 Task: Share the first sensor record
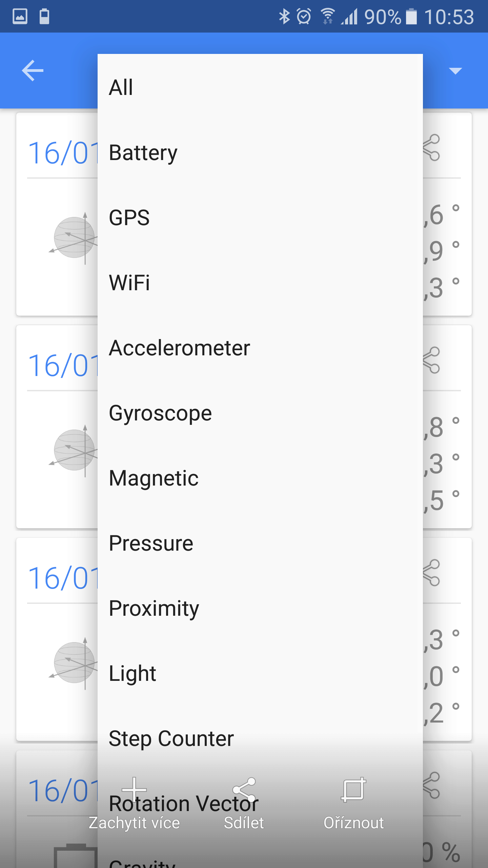[432, 148]
